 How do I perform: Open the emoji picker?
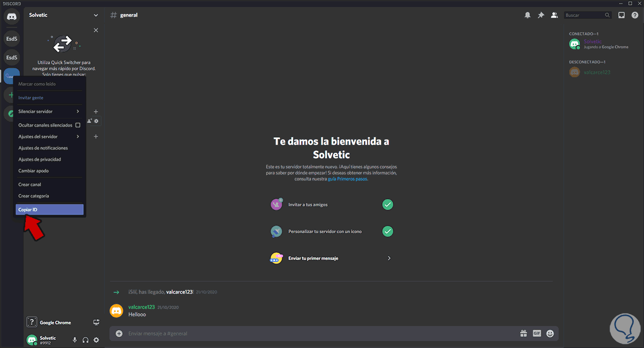click(x=550, y=333)
